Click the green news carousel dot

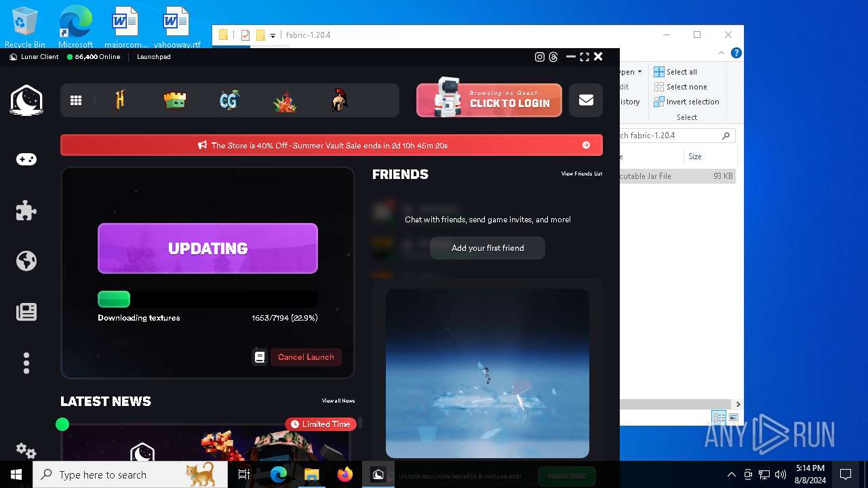(x=62, y=424)
